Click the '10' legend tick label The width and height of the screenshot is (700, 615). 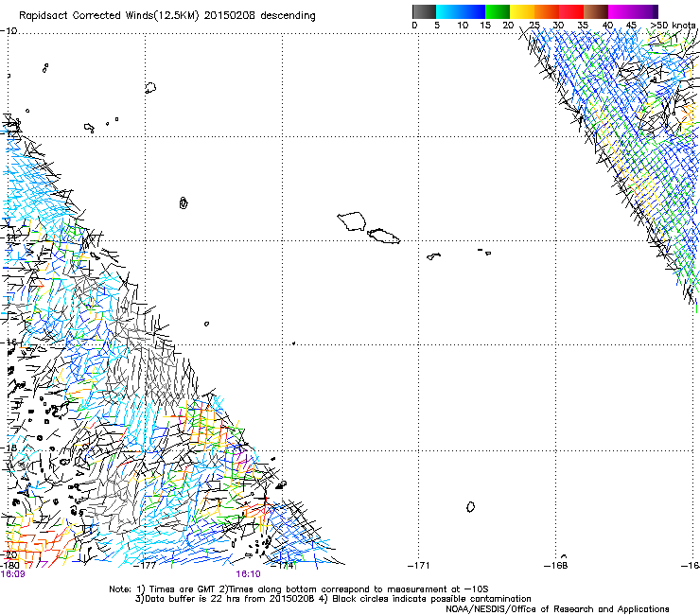click(463, 26)
